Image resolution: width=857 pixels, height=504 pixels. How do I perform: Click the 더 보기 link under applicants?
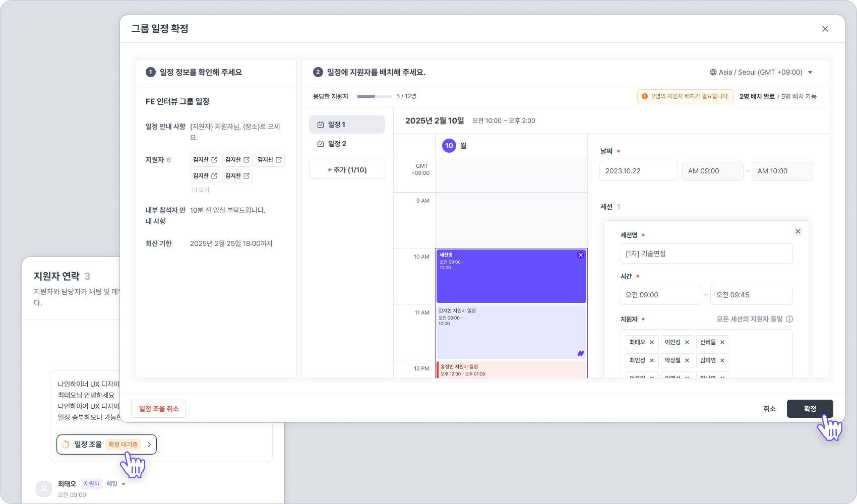[201, 190]
